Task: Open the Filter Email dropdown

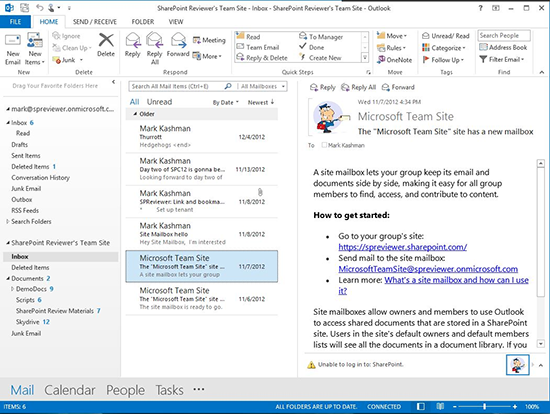Action: [502, 59]
